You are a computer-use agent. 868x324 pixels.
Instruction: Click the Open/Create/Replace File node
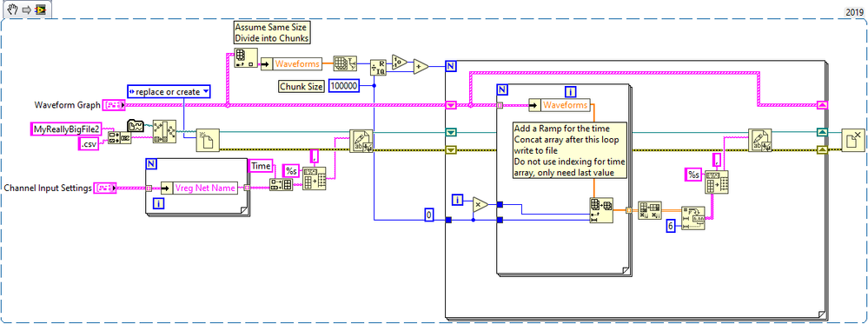coord(209,140)
